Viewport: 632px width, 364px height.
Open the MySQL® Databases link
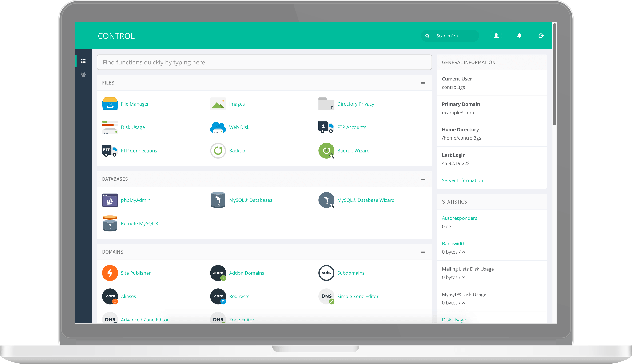pyautogui.click(x=250, y=200)
